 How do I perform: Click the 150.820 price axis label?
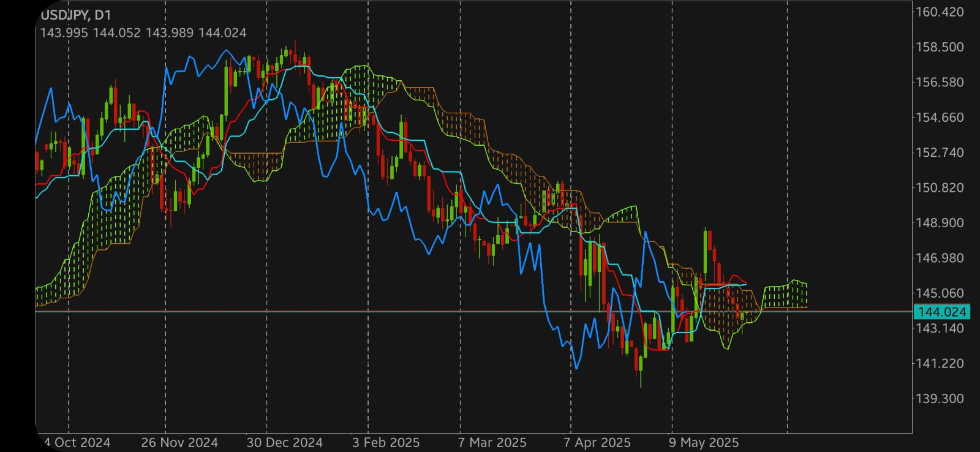pyautogui.click(x=939, y=188)
